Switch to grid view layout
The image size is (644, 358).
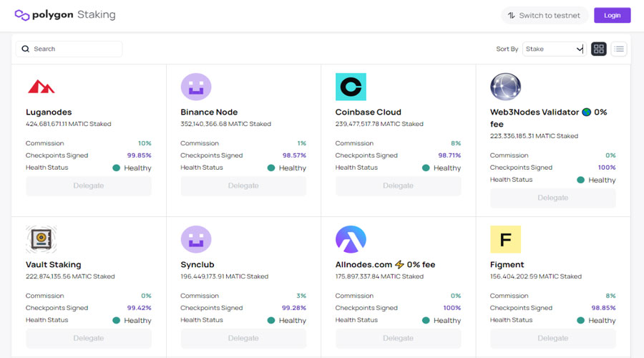pyautogui.click(x=599, y=49)
